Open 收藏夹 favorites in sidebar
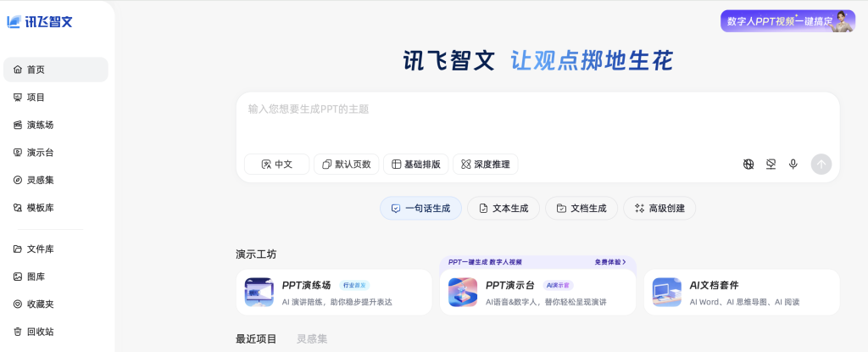 pos(40,304)
